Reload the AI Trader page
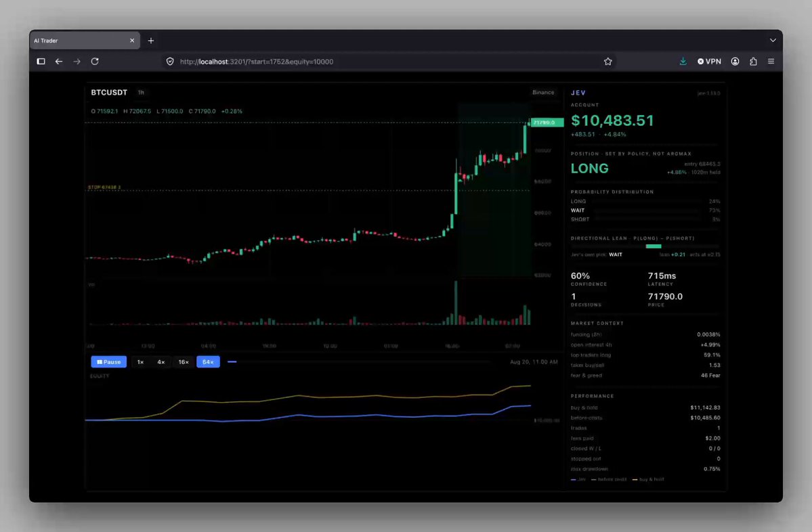 point(95,62)
